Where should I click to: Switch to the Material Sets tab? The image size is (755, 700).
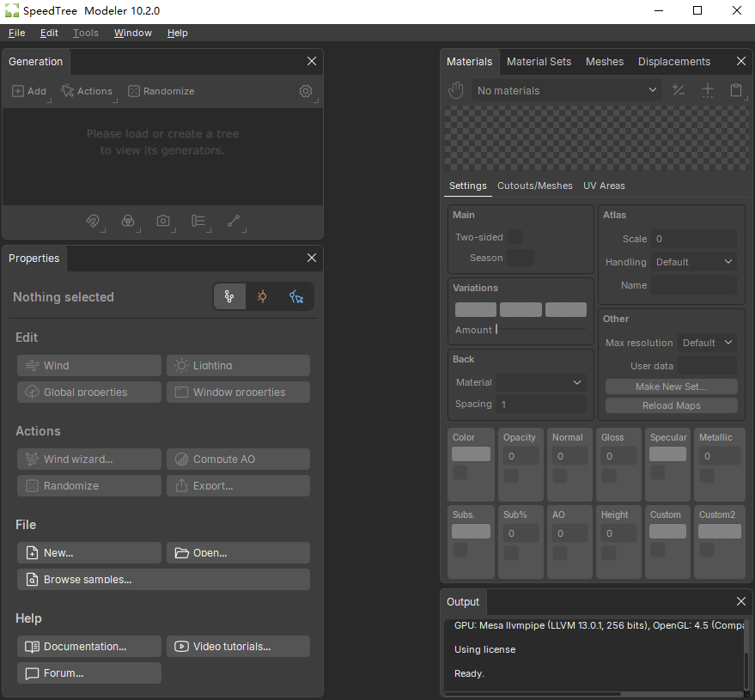pyautogui.click(x=539, y=62)
